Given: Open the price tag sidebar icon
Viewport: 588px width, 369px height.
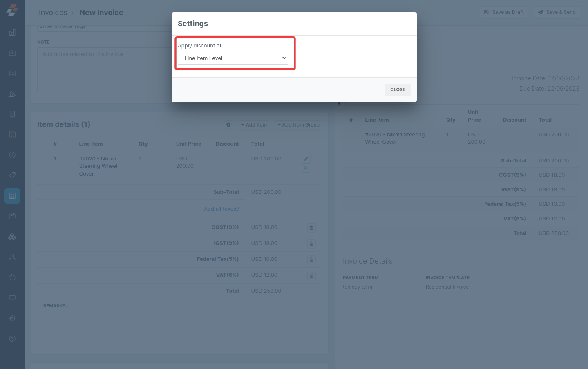Looking at the screenshot, I should (12, 176).
